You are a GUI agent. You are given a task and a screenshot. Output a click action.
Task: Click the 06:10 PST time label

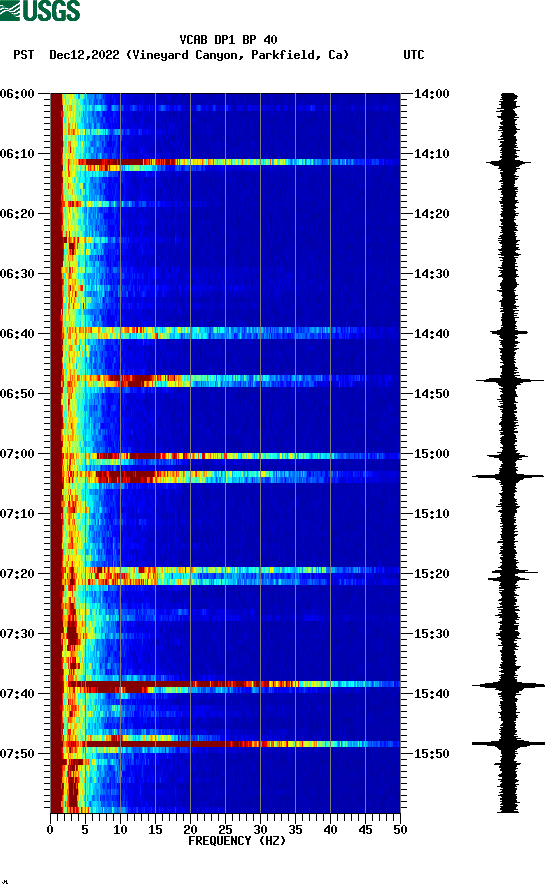17,154
